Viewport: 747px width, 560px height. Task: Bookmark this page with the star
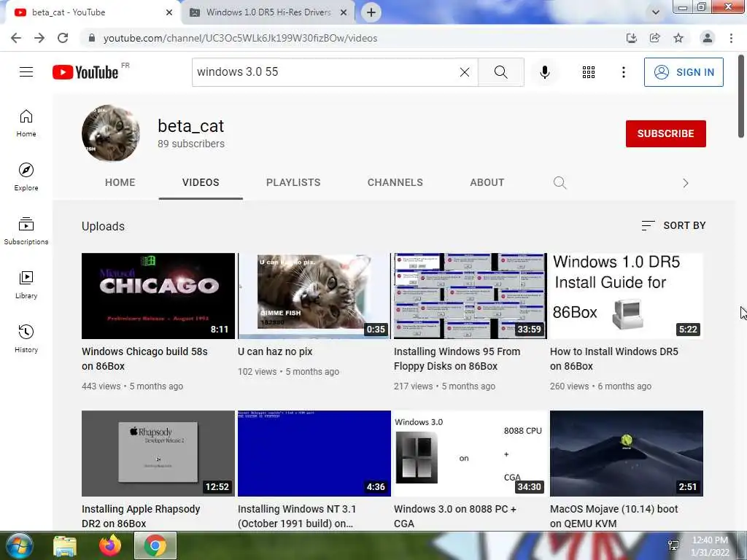(678, 38)
